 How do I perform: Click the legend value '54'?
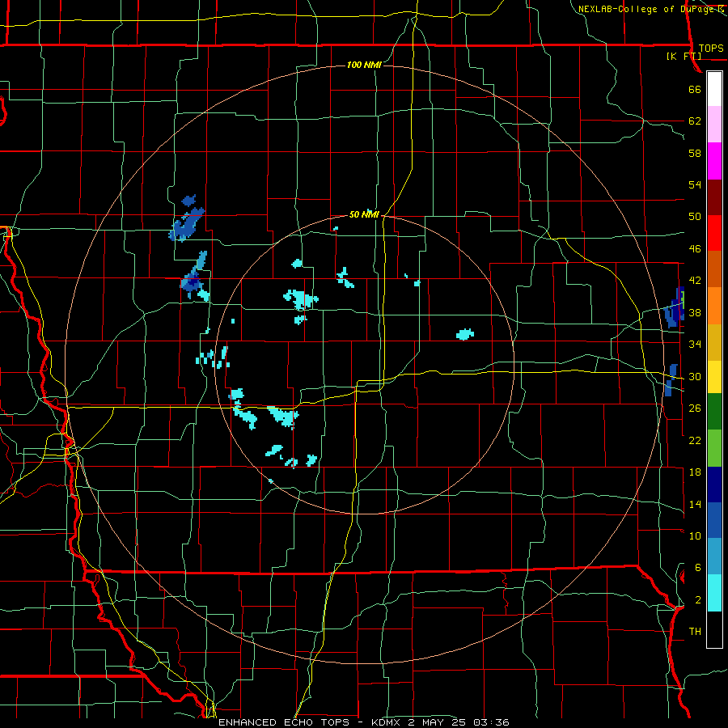tap(695, 184)
